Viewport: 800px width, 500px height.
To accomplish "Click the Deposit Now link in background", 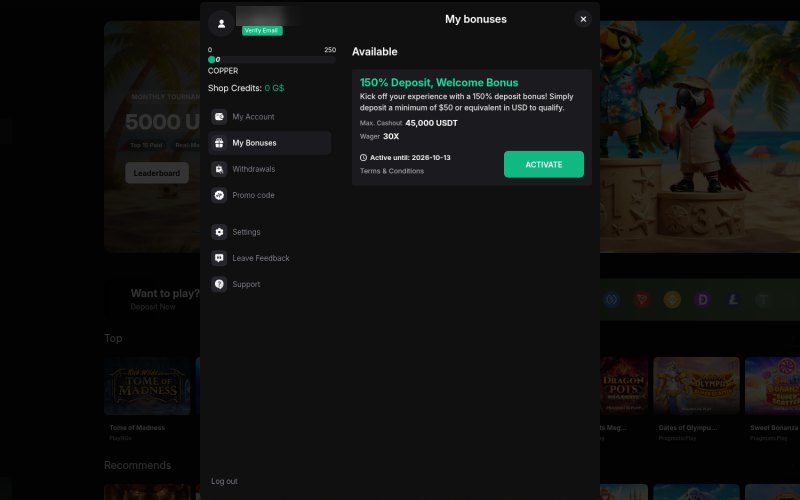I will (153, 307).
